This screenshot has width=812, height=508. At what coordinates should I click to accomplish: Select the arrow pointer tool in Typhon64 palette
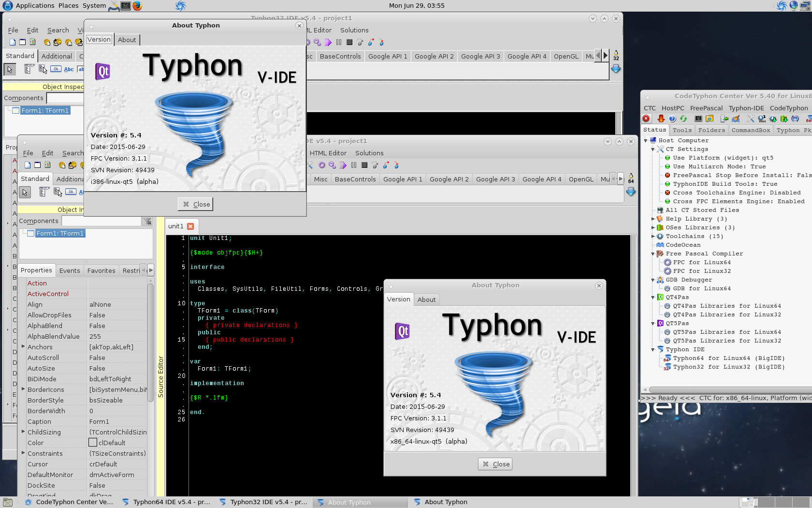[25, 192]
